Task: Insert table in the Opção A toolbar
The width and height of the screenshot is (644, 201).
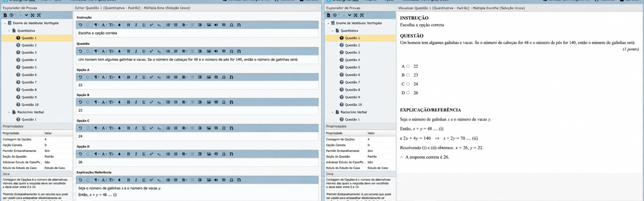Action: [x=216, y=77]
